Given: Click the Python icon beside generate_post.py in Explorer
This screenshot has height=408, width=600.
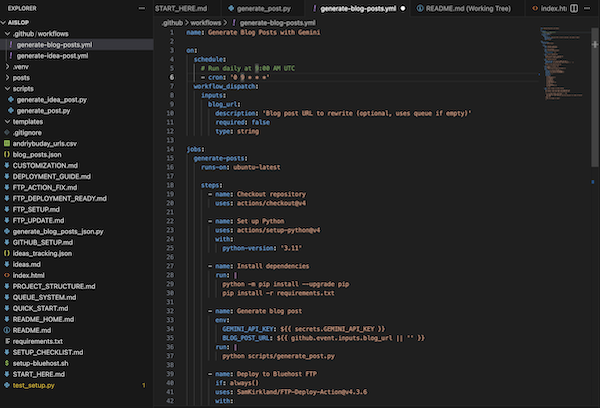Looking at the screenshot, I should pyautogui.click(x=10, y=110).
